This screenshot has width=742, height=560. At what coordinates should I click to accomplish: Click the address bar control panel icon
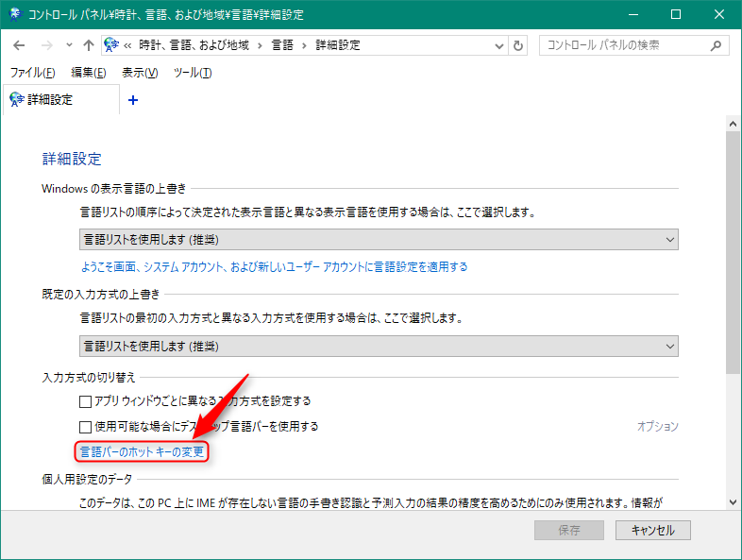point(111,45)
